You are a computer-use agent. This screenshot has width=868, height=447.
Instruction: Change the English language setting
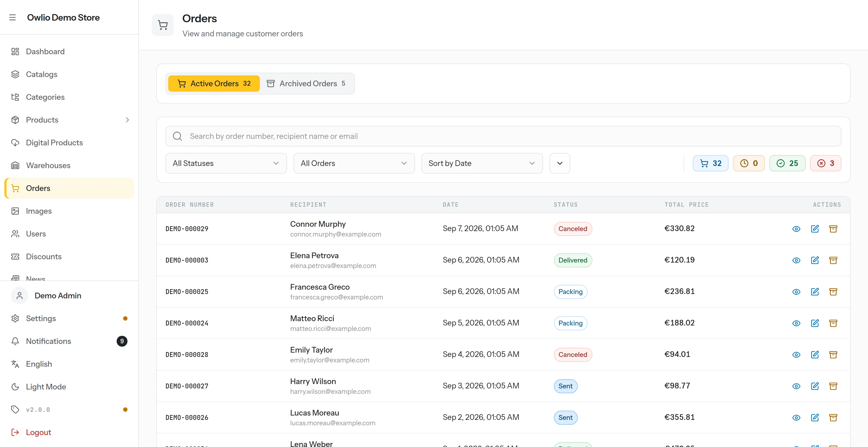click(69, 364)
